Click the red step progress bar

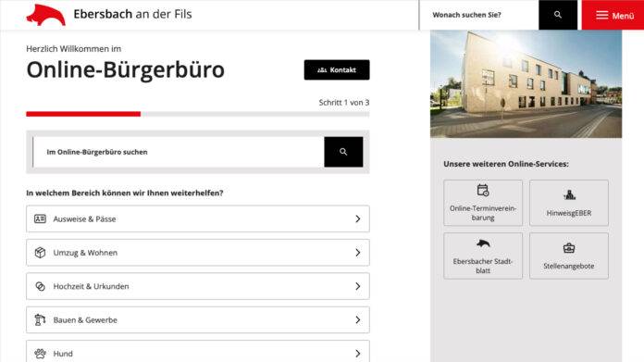click(x=83, y=114)
